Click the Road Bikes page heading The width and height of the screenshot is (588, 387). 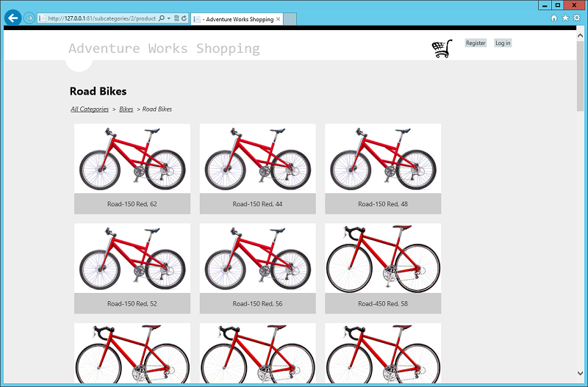[x=98, y=91]
